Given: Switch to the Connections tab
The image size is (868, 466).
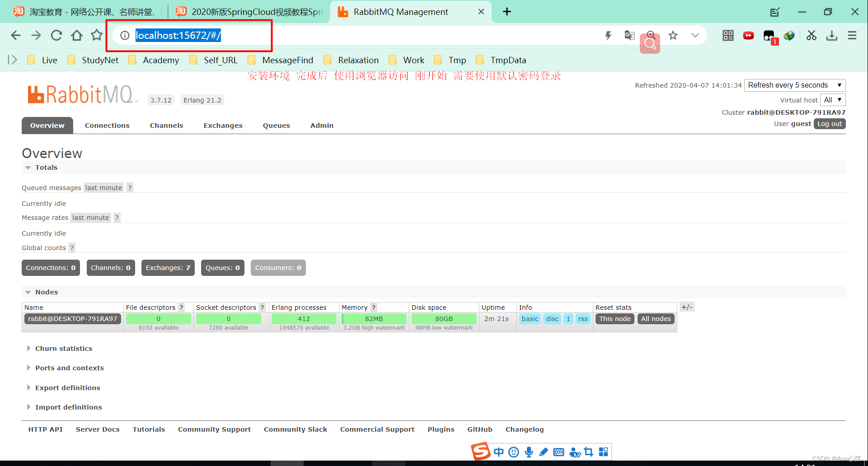Looking at the screenshot, I should pyautogui.click(x=107, y=125).
